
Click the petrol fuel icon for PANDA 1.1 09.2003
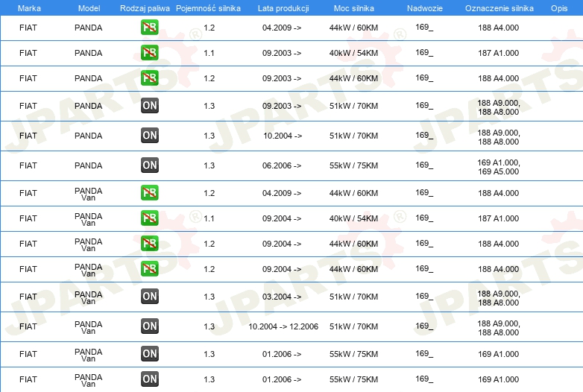point(149,52)
